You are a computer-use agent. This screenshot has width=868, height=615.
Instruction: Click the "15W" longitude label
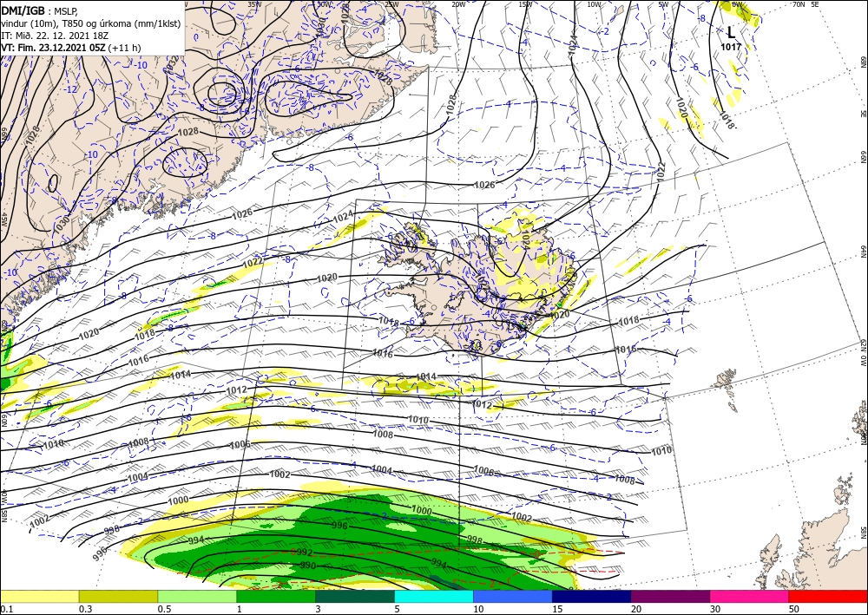point(525,4)
